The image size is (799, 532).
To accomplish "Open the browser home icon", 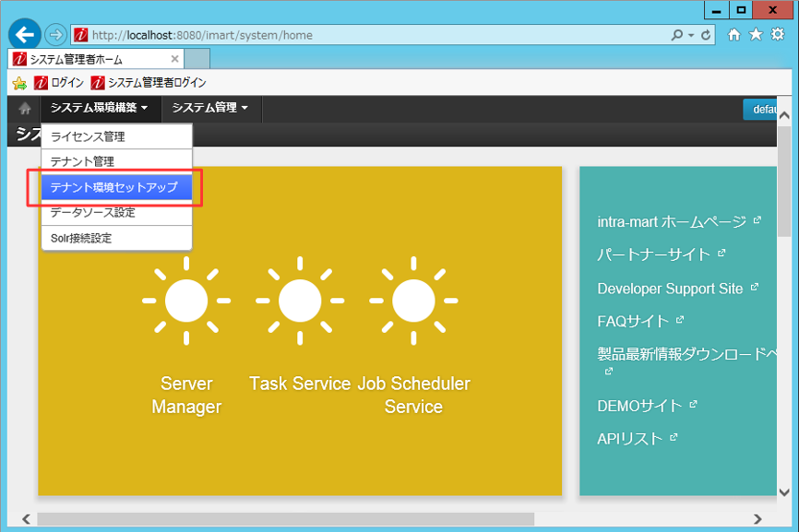I will pyautogui.click(x=733, y=35).
